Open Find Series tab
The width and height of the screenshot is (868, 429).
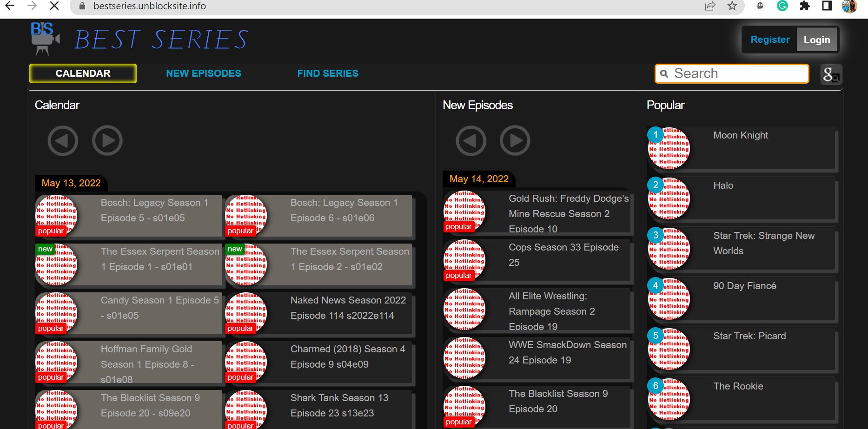point(328,73)
